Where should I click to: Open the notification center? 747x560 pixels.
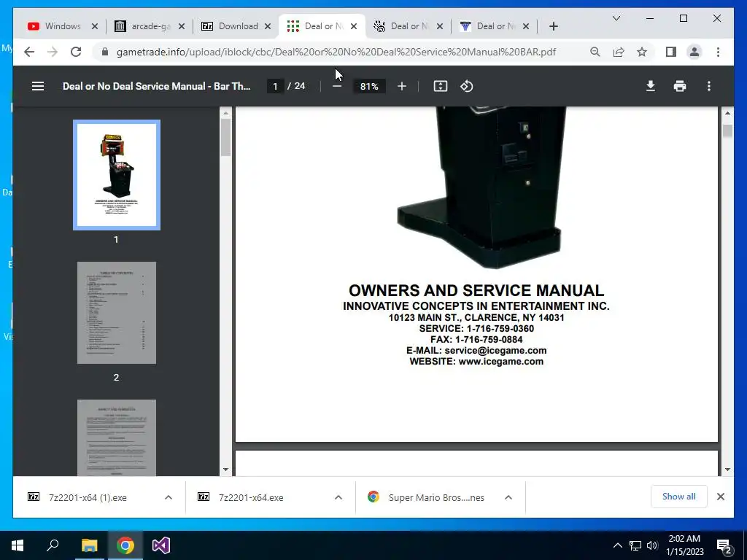pos(724,545)
